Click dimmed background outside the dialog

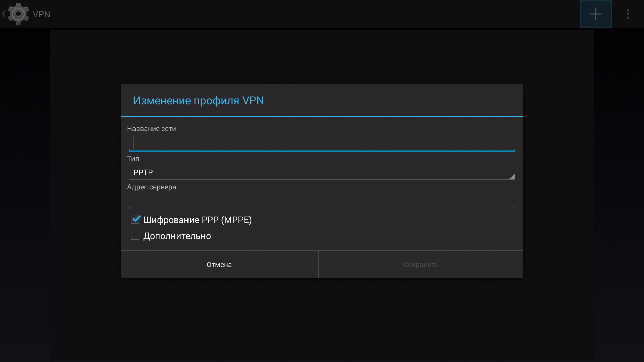tap(322, 318)
